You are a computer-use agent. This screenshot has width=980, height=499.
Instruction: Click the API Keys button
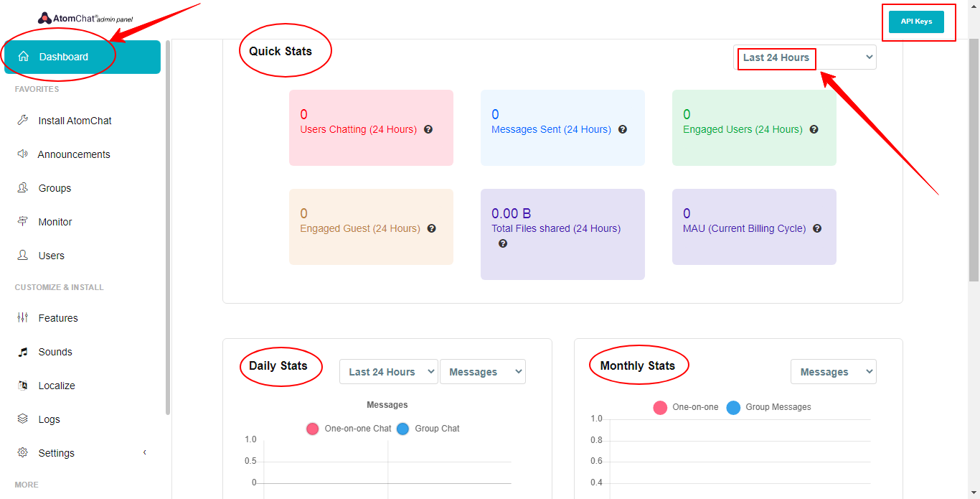[x=916, y=22]
